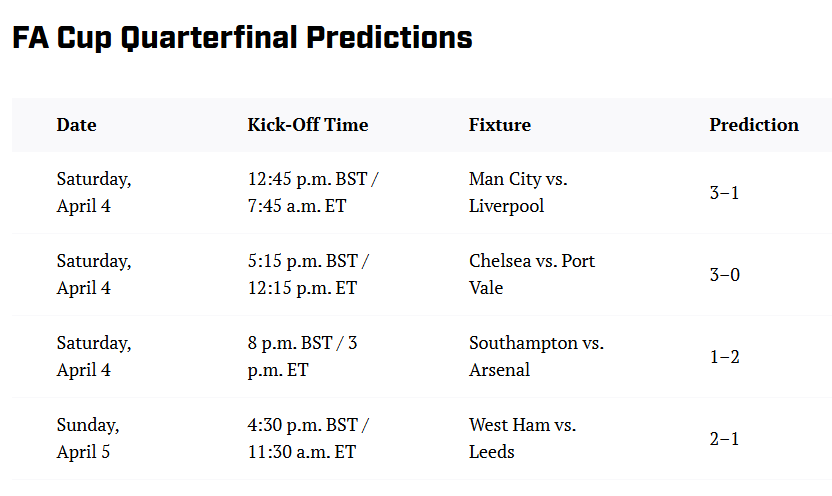Click the FA Cup Quarterfinal Predictions heading
832x496 pixels.
pyautogui.click(x=242, y=38)
